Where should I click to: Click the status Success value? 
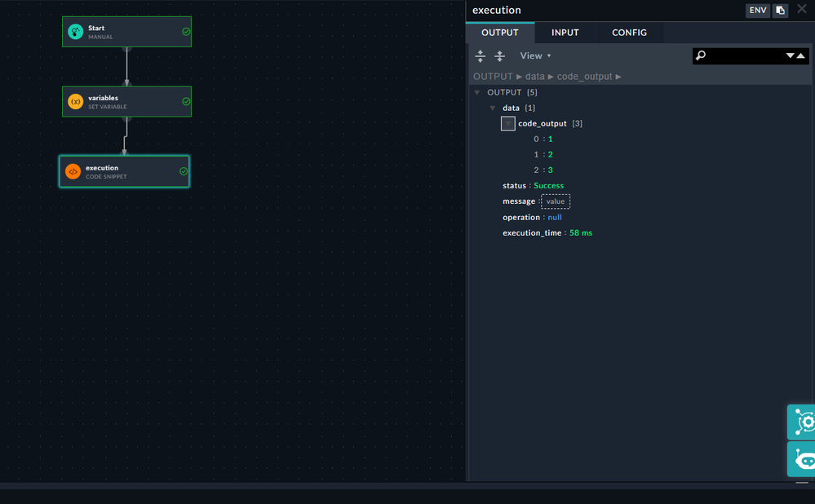548,185
